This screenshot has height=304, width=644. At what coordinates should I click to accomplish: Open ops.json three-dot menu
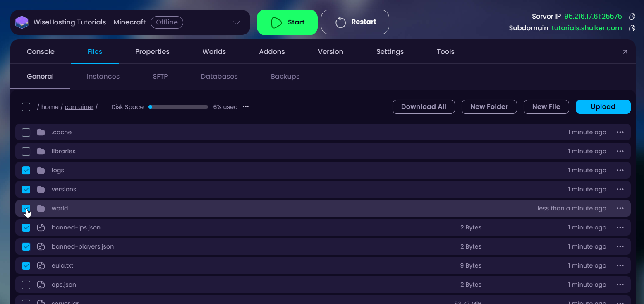620,285
